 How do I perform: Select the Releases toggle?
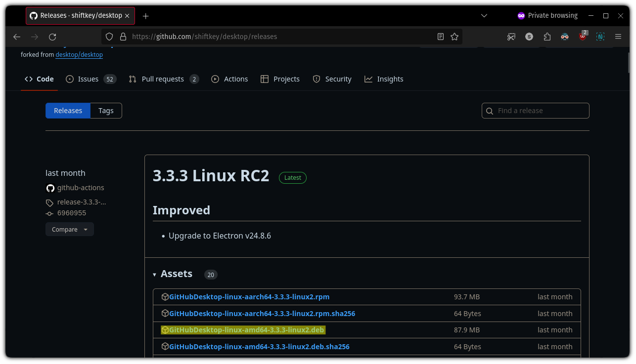tap(68, 110)
